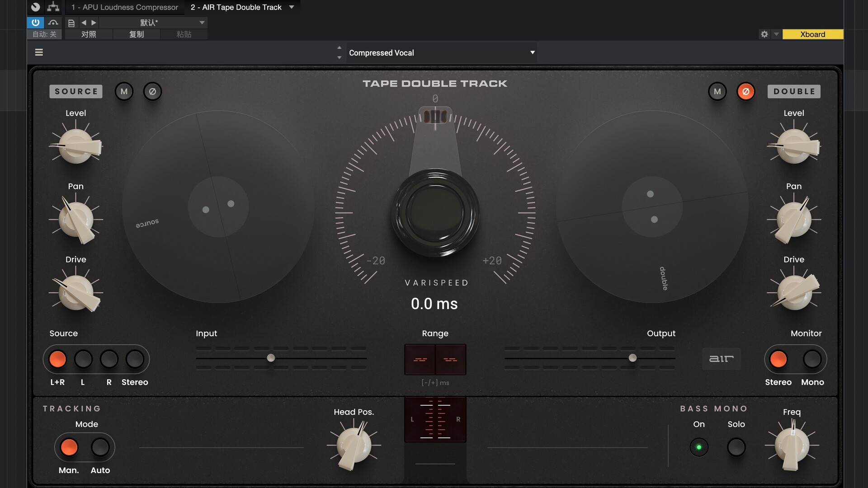Click the 复制 copy button
The height and width of the screenshot is (488, 868).
click(x=136, y=34)
